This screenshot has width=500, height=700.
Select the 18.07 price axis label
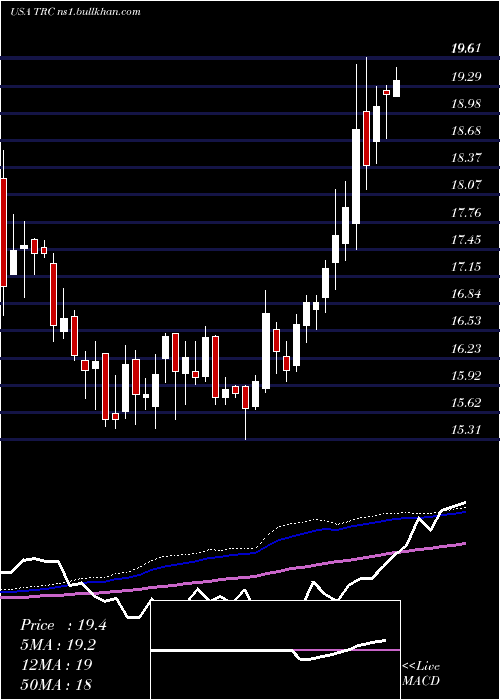(x=466, y=185)
